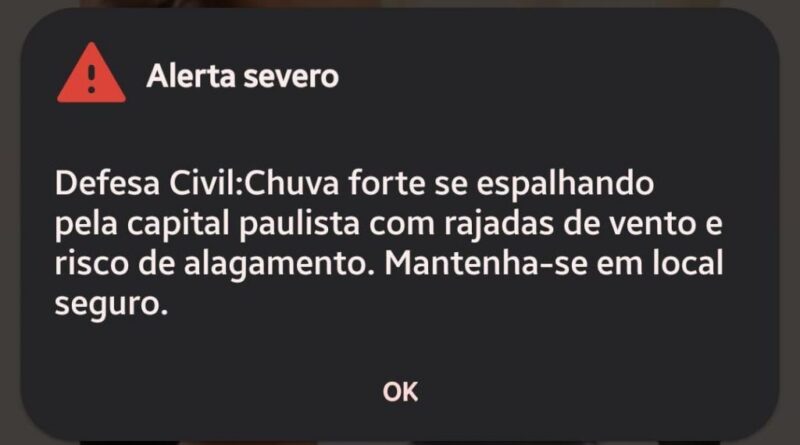Image resolution: width=800 pixels, height=445 pixels.
Task: Click the word "pela" starting the second line
Action: [x=86, y=225]
